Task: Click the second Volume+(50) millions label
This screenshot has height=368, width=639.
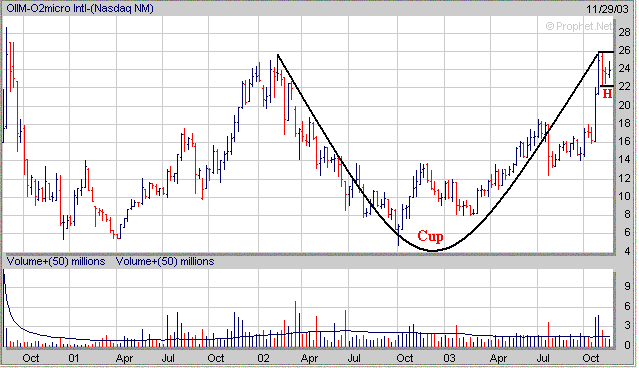Action: 165,261
